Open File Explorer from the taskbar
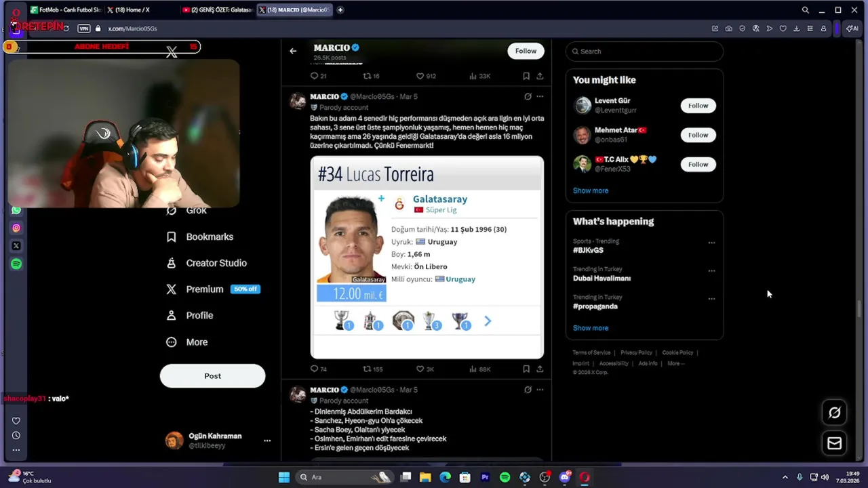 (425, 477)
